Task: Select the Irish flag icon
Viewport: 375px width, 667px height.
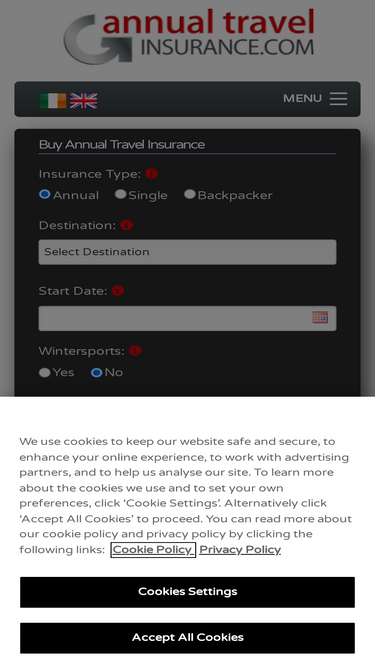Action: pos(53,101)
